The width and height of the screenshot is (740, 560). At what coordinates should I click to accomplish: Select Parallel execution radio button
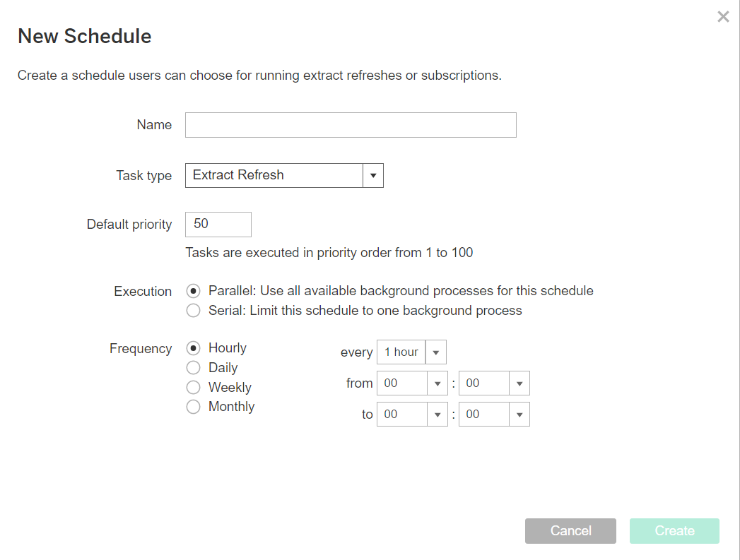point(193,291)
